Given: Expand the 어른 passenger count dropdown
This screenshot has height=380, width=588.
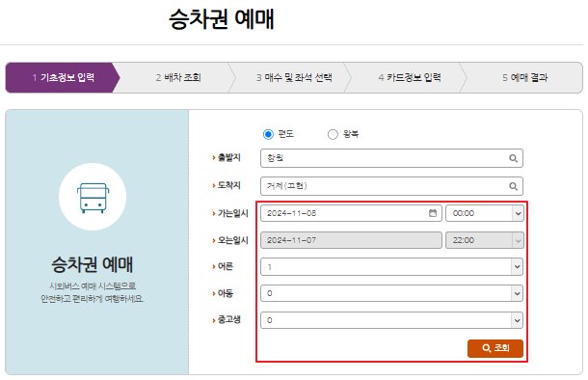Looking at the screenshot, I should click(391, 267).
